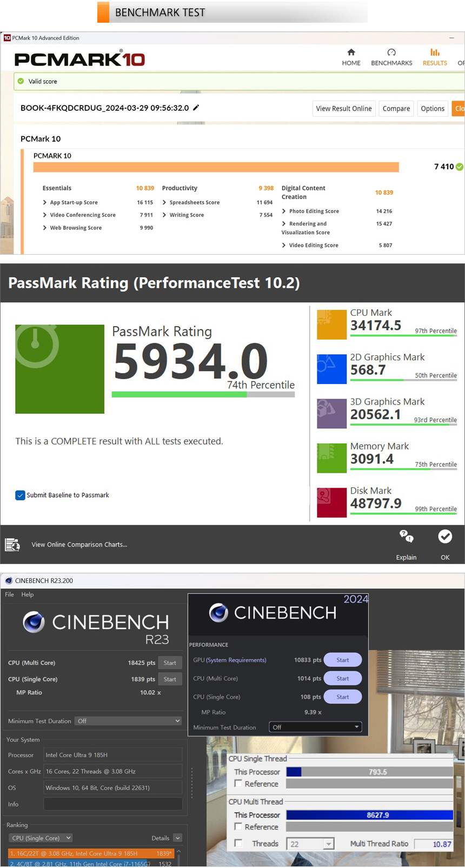Open Cinebench Help menu
Image resolution: width=465 pixels, height=868 pixels.
click(28, 594)
